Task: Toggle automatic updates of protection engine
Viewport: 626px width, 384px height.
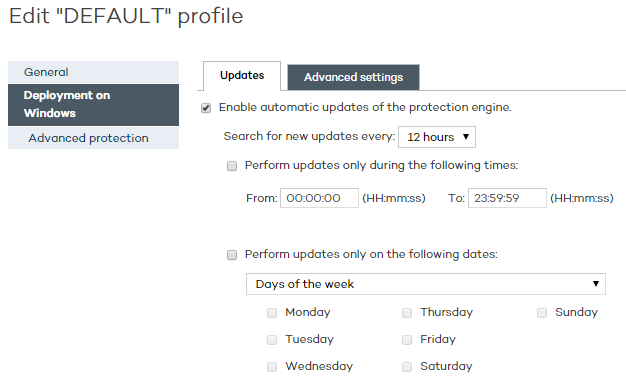Action: [206, 108]
